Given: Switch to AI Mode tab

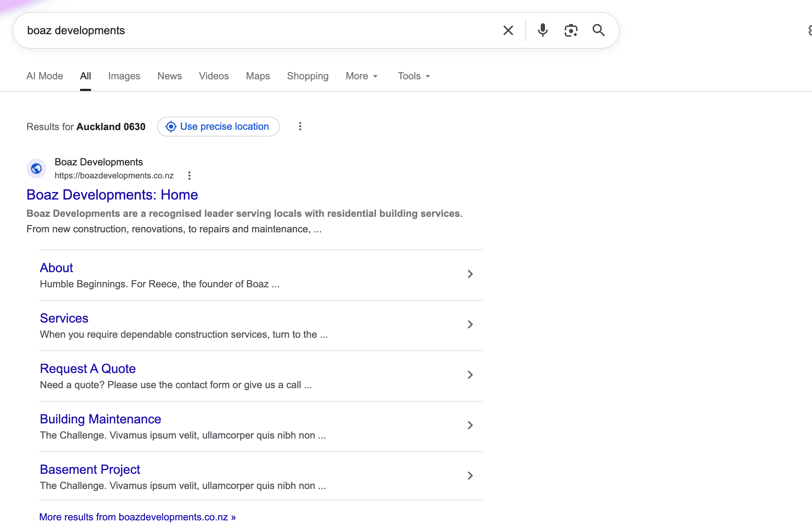Looking at the screenshot, I should pyautogui.click(x=45, y=76).
